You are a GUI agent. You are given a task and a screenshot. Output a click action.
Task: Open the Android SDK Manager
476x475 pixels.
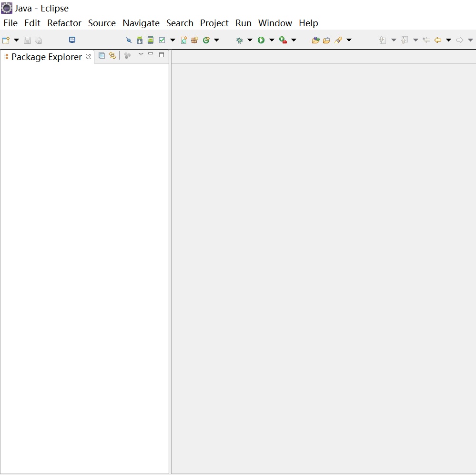[x=140, y=40]
